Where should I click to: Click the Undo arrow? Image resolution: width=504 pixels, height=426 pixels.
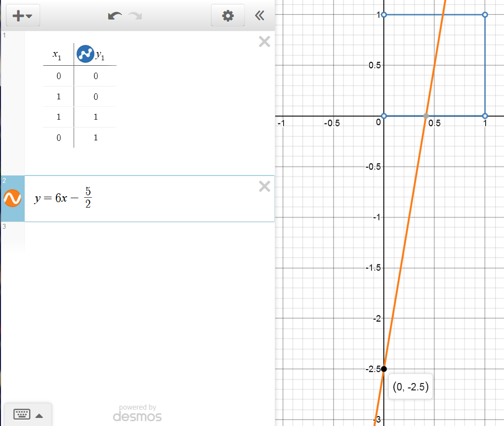tap(115, 16)
